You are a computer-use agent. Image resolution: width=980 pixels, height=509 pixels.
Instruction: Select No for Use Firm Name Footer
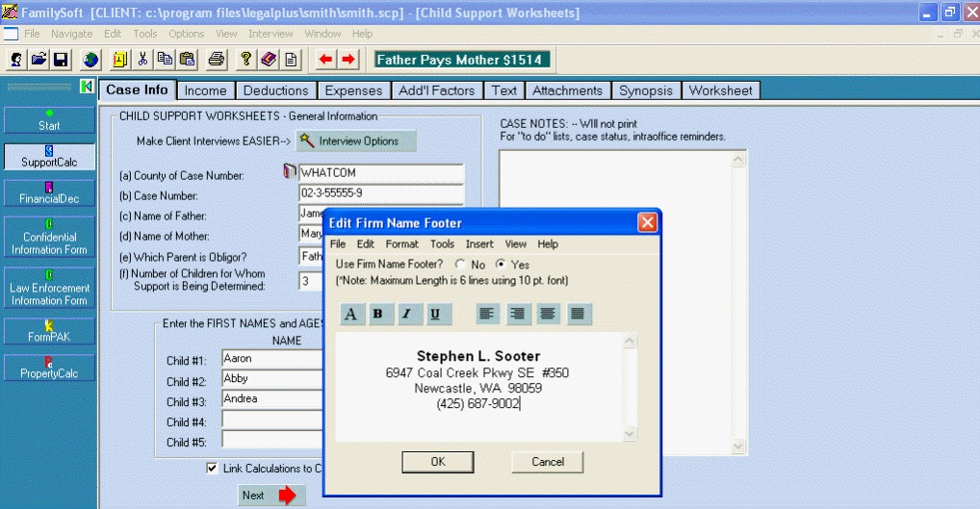click(460, 265)
